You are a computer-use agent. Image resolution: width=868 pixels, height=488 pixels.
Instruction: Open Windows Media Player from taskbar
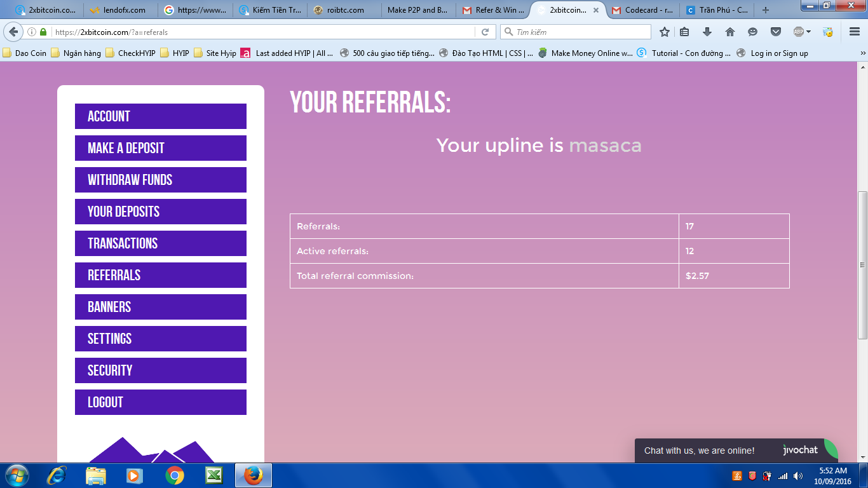134,475
